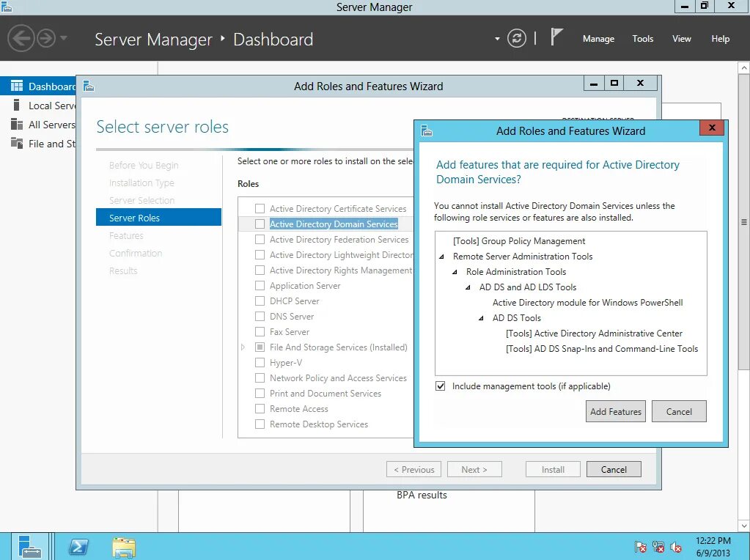750x560 pixels.
Task: Check the Application Server role
Action: pyautogui.click(x=260, y=286)
